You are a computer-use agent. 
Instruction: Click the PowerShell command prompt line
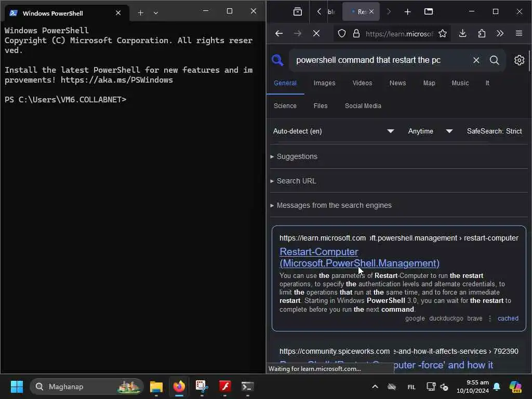coord(65,99)
